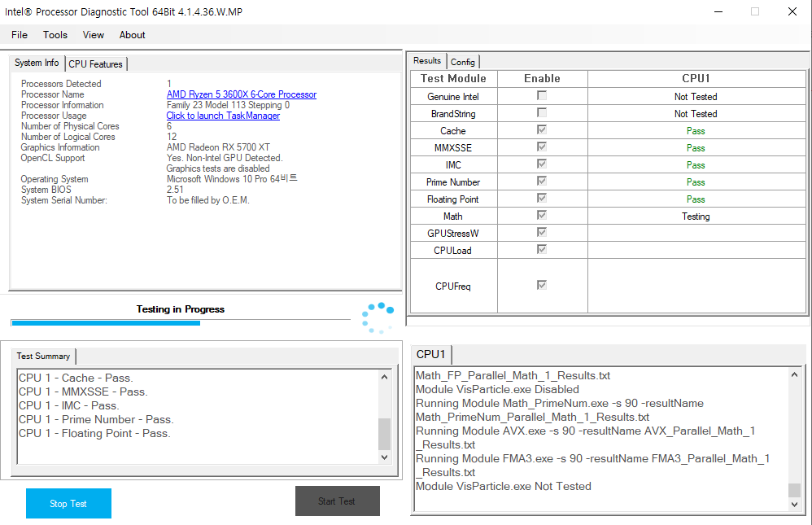Click the Test Module column header
812x525 pixels.
tap(453, 78)
